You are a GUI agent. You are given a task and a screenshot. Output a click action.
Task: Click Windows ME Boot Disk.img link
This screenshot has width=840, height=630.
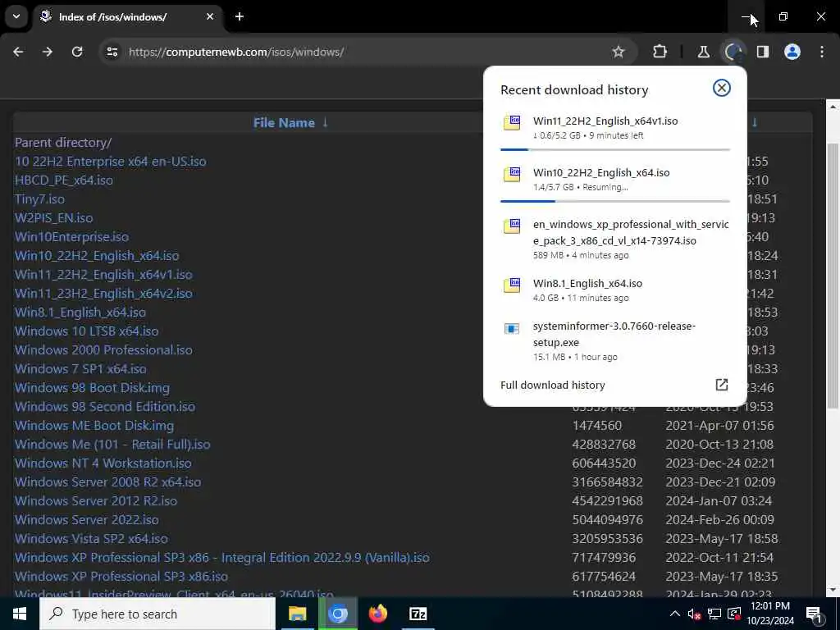click(x=94, y=426)
